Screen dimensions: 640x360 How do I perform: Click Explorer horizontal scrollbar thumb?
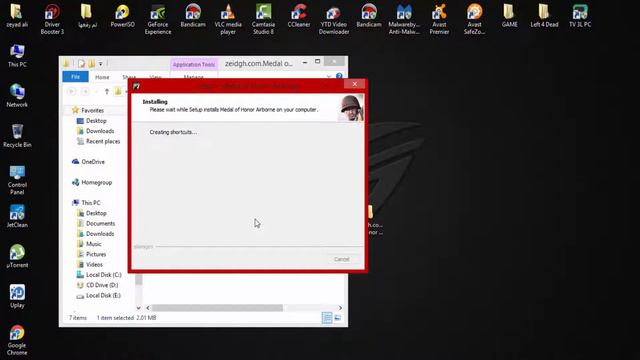click(x=217, y=308)
